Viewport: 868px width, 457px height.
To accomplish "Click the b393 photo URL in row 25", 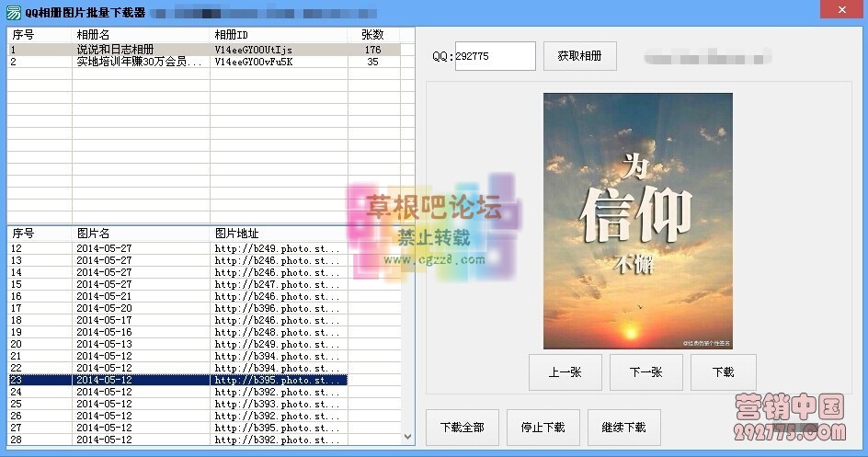I will 277,405.
